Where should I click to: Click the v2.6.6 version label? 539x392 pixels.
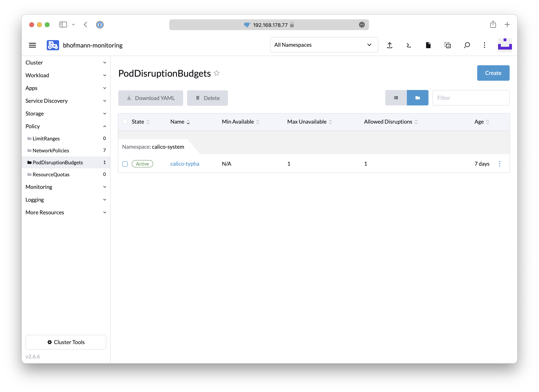(33, 356)
